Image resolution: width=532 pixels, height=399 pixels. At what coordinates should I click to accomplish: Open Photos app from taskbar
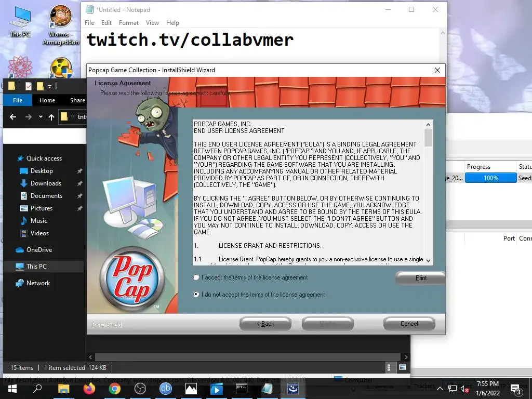[191, 389]
